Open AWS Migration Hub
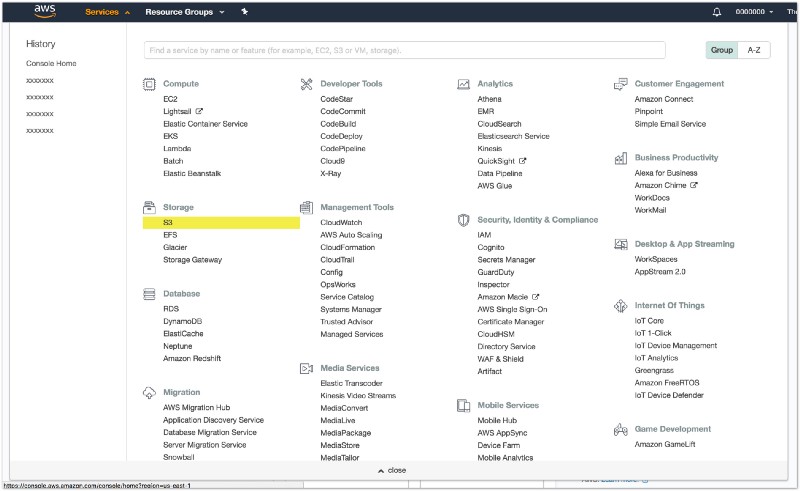Screen dimensions: 800x491 pos(196,408)
